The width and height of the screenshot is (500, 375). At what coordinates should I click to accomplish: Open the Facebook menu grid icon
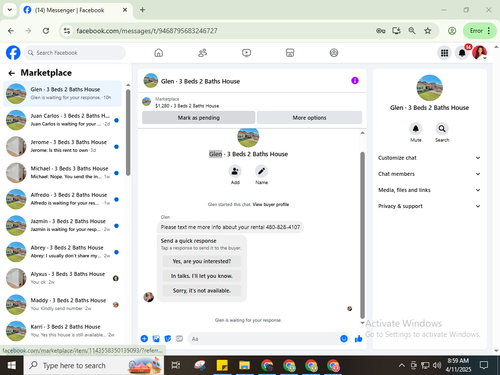[444, 53]
